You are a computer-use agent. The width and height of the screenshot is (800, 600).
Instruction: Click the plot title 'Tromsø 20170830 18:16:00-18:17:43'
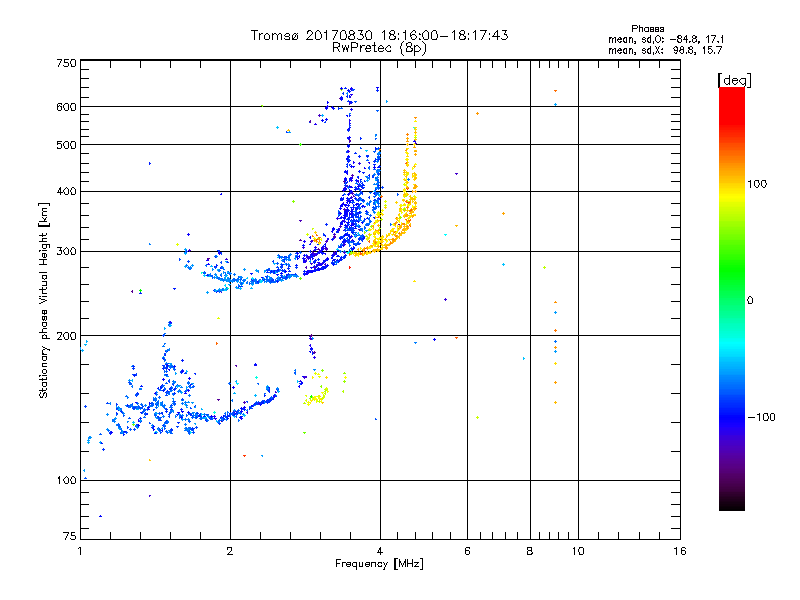[x=380, y=35]
